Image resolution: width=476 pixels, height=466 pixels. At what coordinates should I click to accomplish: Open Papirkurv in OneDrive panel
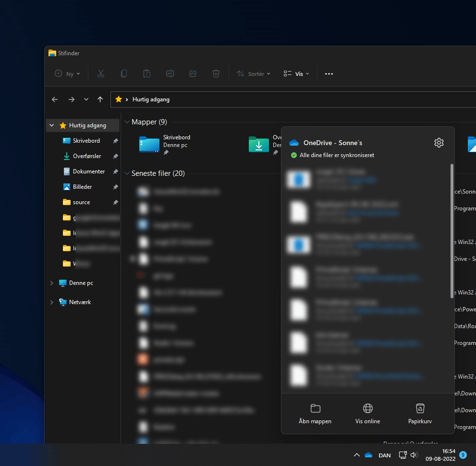pos(420,414)
